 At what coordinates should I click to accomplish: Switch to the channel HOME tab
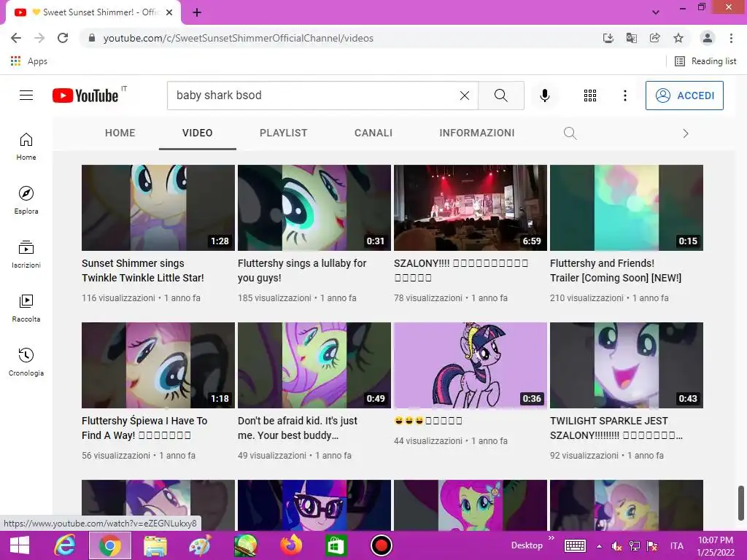coord(120,133)
